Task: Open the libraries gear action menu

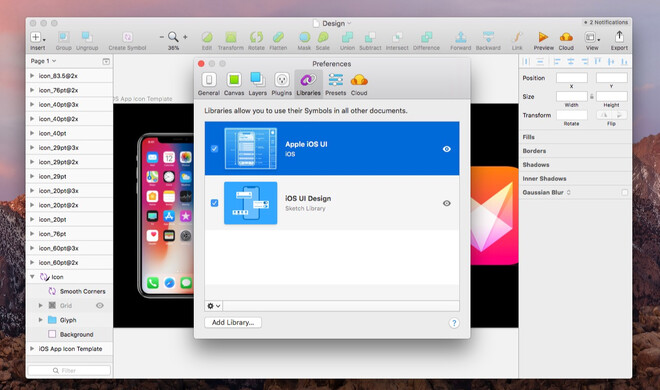Action: click(x=214, y=306)
